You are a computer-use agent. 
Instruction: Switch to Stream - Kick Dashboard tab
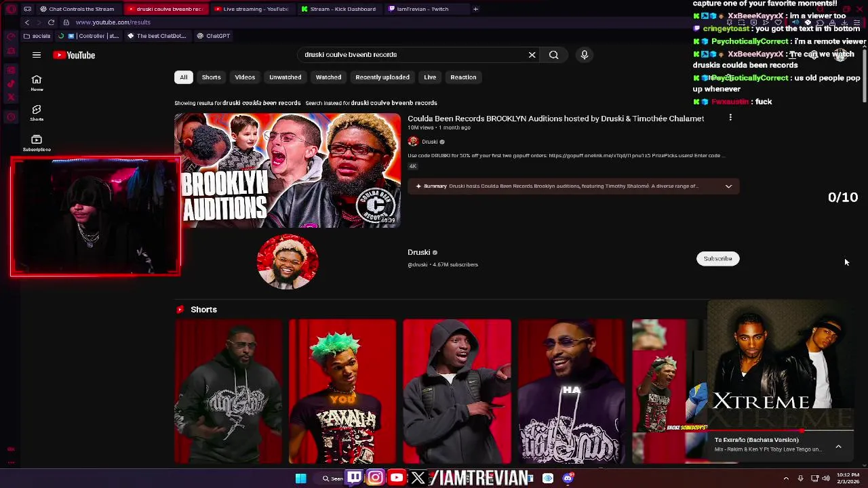pos(339,9)
